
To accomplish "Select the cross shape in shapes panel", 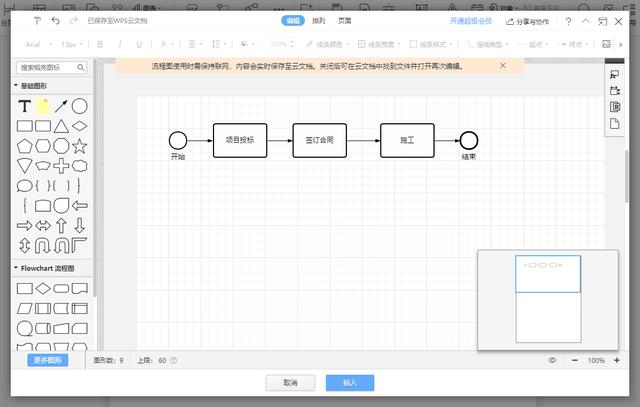I will 61,166.
